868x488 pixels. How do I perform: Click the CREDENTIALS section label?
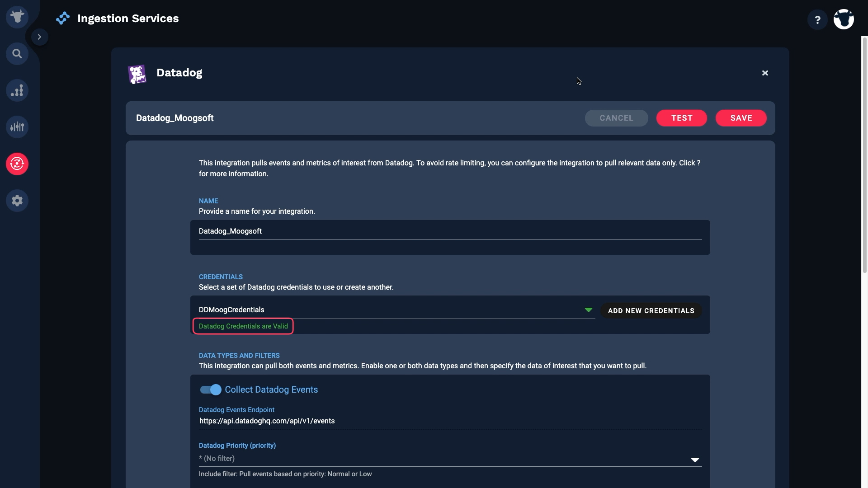click(x=221, y=277)
